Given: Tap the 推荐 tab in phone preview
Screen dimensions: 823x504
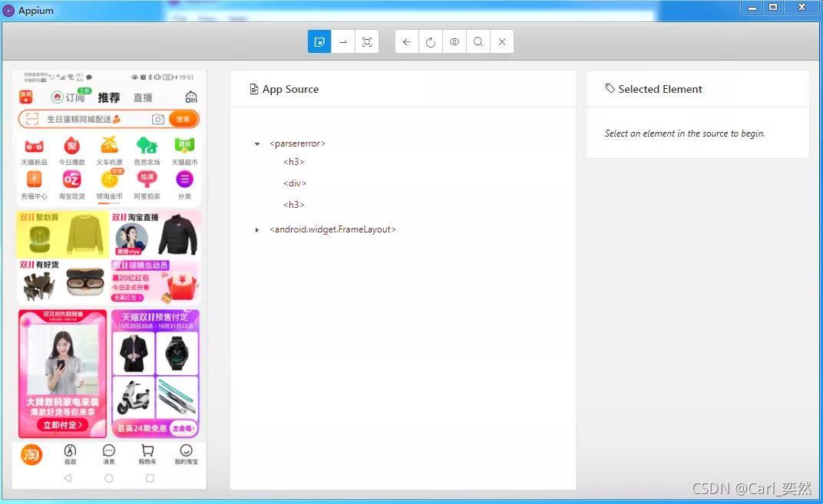Looking at the screenshot, I should (109, 97).
